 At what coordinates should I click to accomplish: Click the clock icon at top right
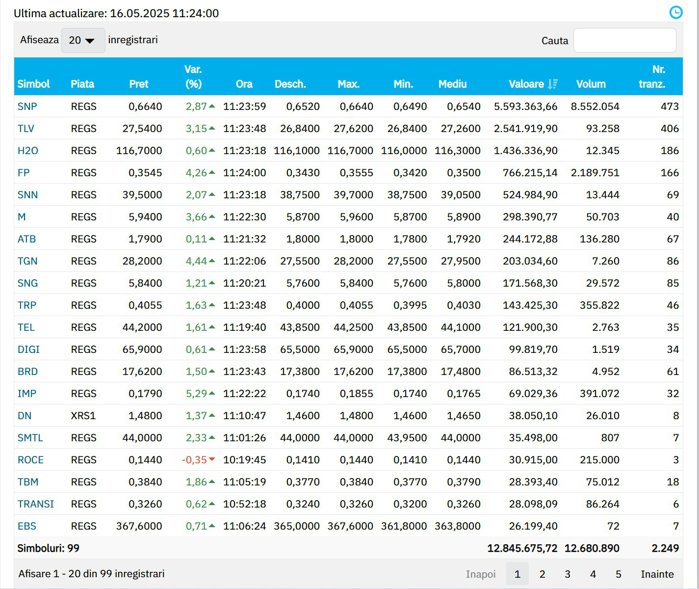coord(675,13)
